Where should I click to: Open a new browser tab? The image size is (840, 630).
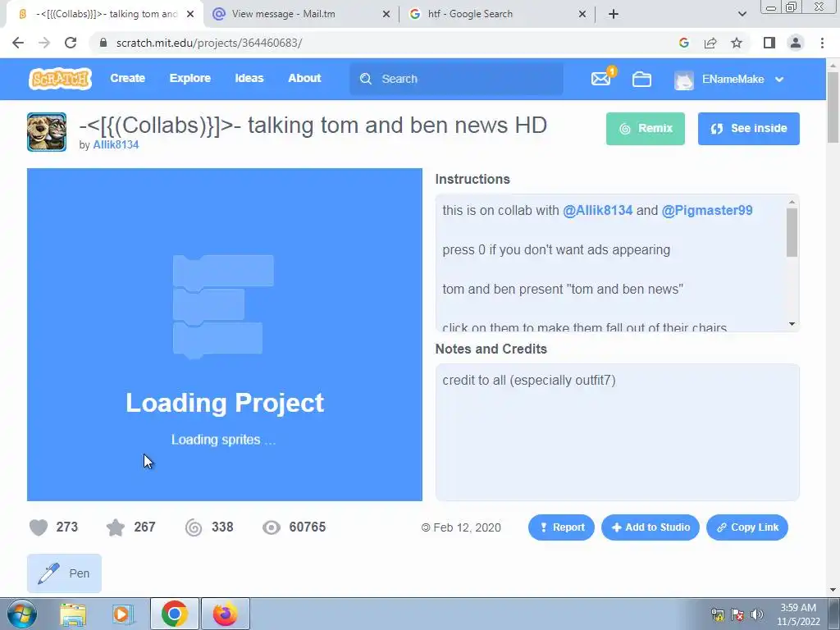pos(614,14)
